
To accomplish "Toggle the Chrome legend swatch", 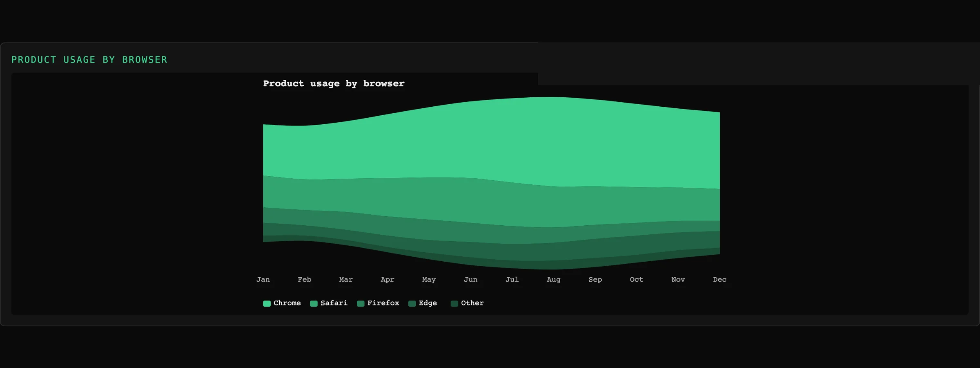I will pyautogui.click(x=267, y=303).
